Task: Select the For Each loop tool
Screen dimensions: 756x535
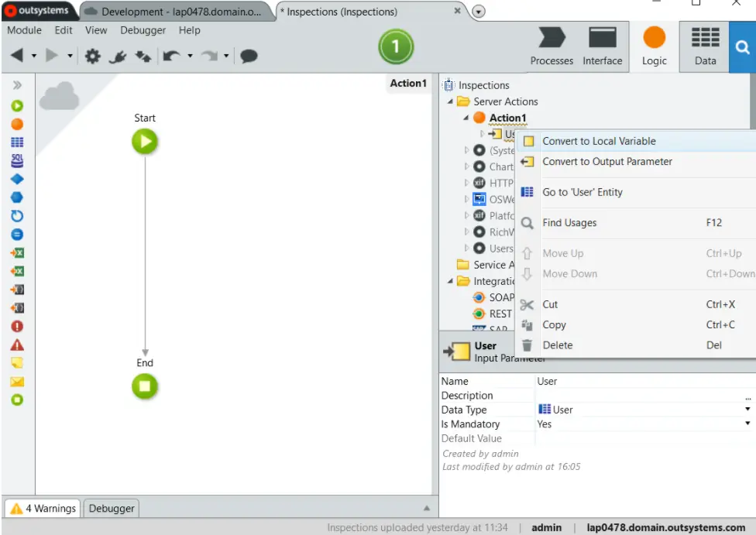Action: [x=17, y=216]
